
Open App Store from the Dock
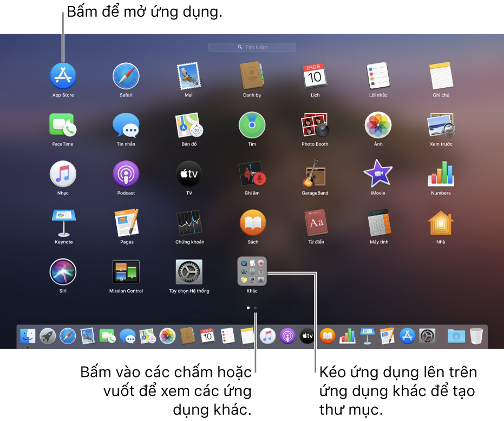click(407, 336)
